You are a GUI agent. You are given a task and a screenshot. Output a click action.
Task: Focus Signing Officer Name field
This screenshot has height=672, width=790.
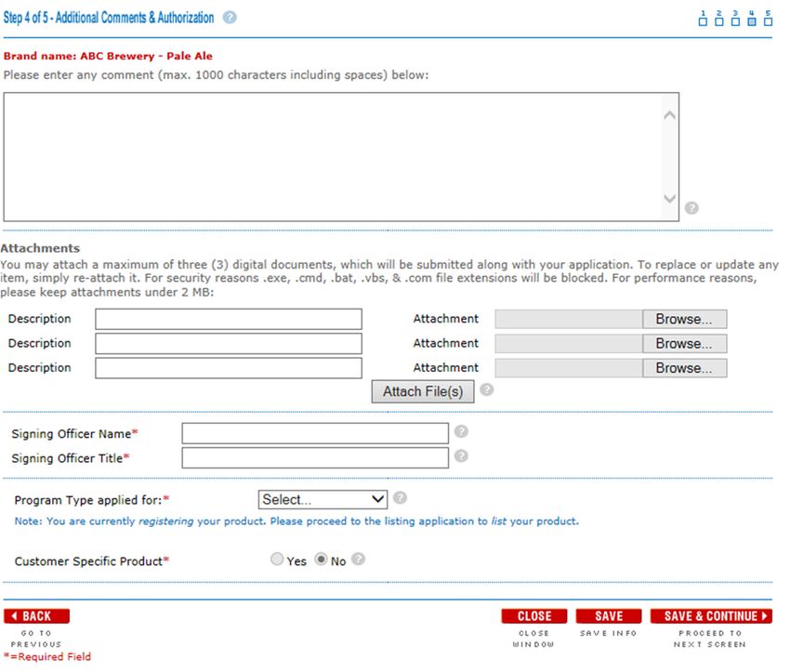pyautogui.click(x=315, y=433)
